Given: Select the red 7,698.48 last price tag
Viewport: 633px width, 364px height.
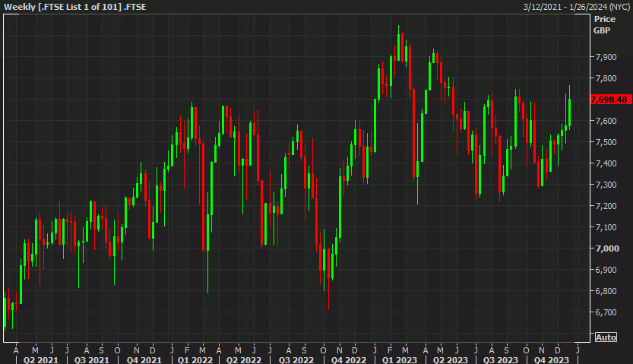Looking at the screenshot, I should [610, 100].
